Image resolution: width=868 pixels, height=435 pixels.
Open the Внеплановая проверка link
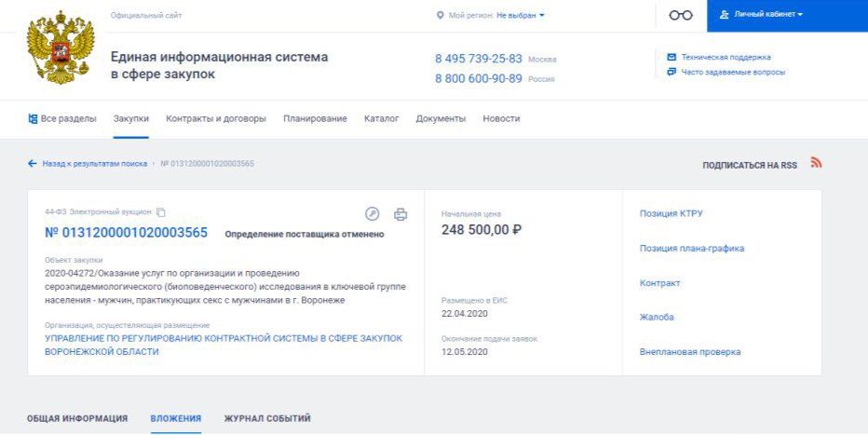[690, 352]
